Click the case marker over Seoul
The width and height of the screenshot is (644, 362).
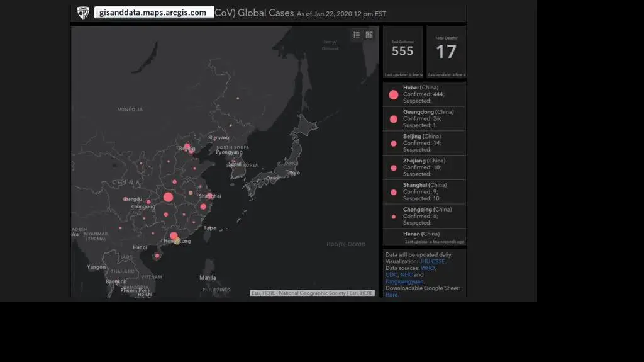coord(234,162)
